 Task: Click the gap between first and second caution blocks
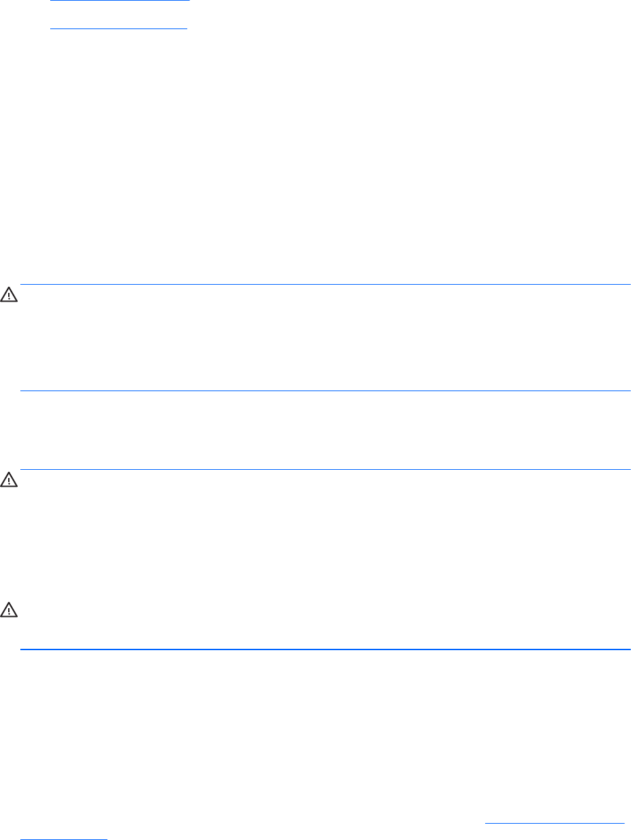click(326, 430)
